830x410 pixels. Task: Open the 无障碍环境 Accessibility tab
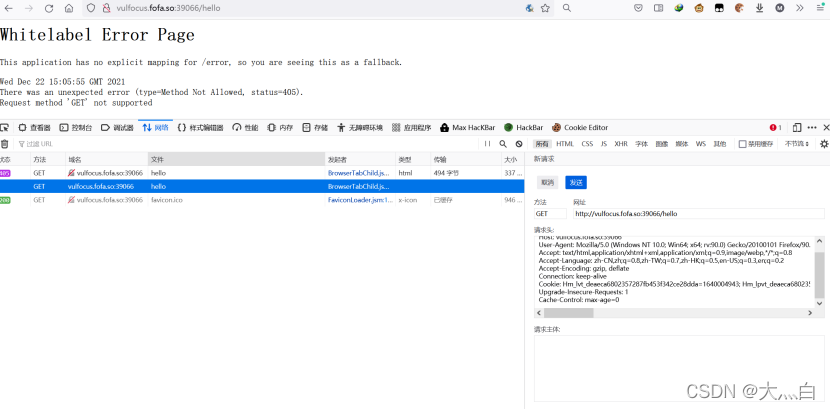pos(360,127)
